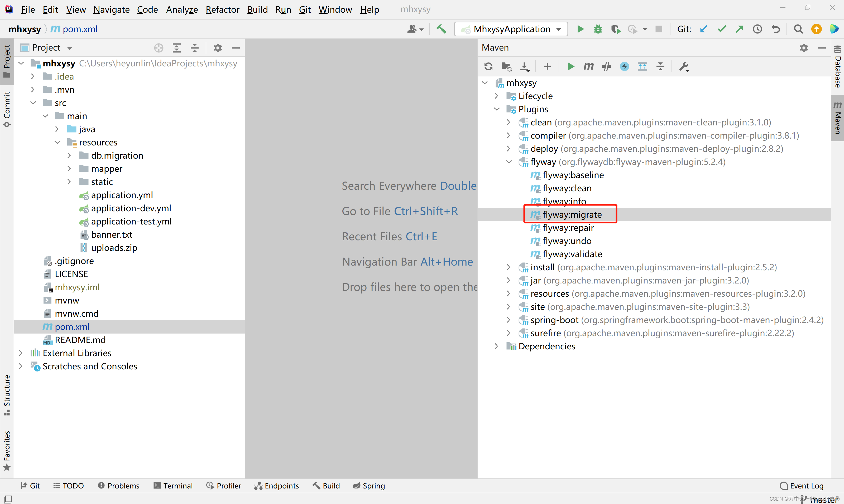Click Git Update Project blue arrow
This screenshot has width=844, height=504.
point(704,29)
